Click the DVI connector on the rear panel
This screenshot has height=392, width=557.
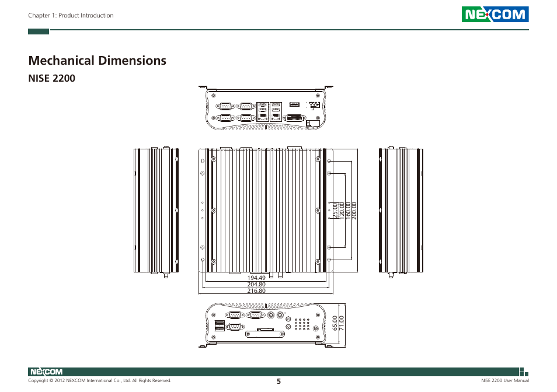(294, 118)
